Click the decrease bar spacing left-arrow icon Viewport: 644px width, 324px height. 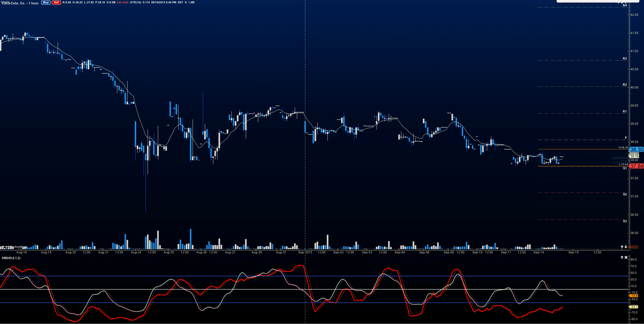(x=9, y=247)
